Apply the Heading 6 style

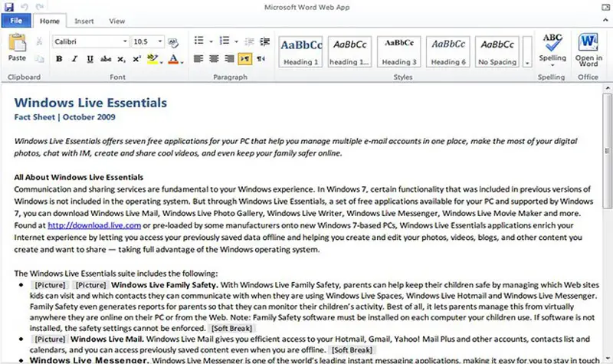[x=448, y=51]
